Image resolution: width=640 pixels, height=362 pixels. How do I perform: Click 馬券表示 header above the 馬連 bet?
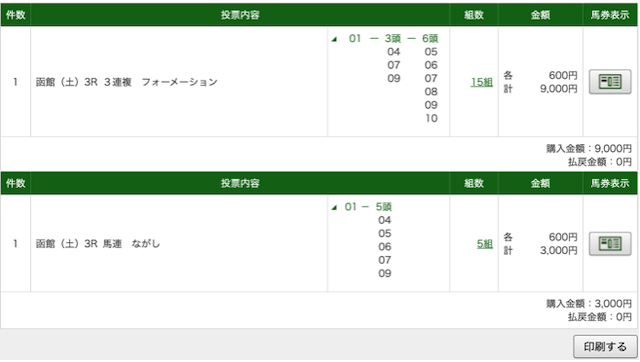pyautogui.click(x=610, y=183)
